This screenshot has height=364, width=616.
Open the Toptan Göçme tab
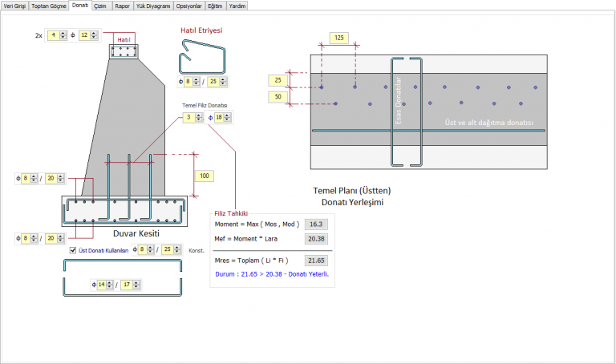pyautogui.click(x=49, y=6)
